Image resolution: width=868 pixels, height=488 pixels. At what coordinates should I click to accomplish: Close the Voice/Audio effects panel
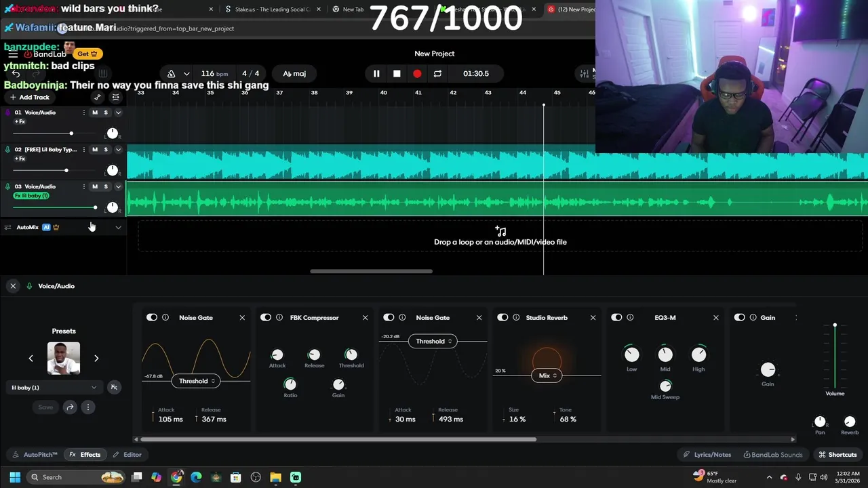coord(13,286)
